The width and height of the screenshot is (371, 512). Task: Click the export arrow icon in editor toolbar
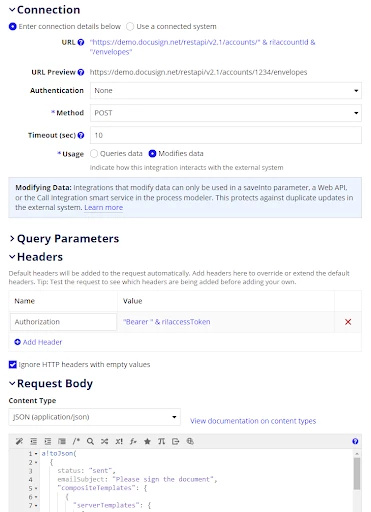(175, 441)
